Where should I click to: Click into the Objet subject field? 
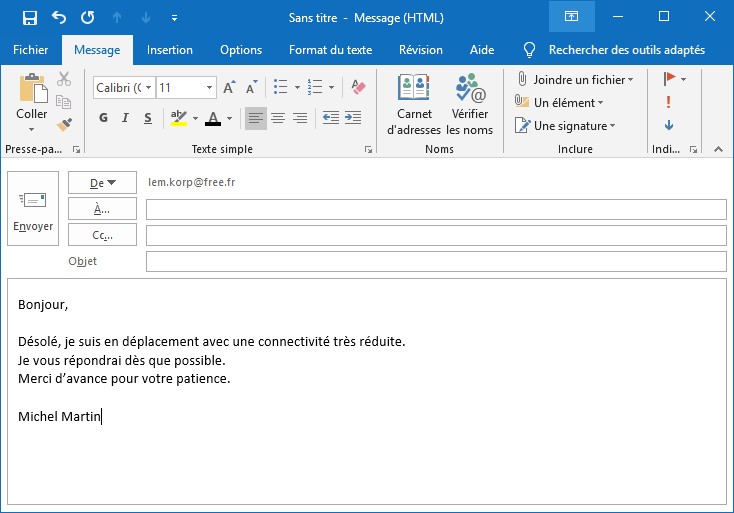(435, 261)
